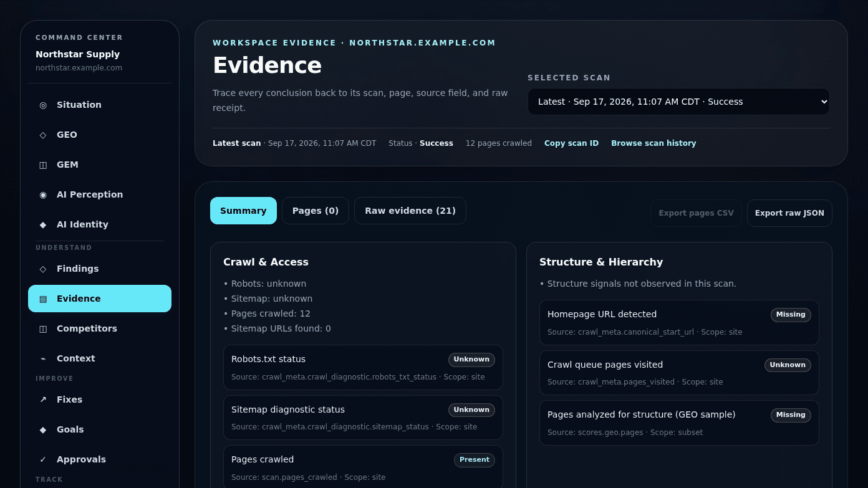The height and width of the screenshot is (488, 868).
Task: Open Browse scan history link
Action: [x=653, y=143]
